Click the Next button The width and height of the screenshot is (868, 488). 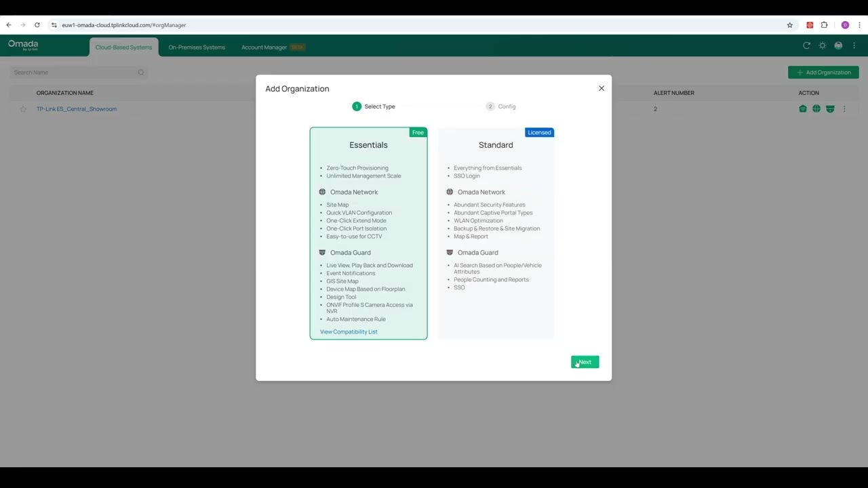(585, 362)
